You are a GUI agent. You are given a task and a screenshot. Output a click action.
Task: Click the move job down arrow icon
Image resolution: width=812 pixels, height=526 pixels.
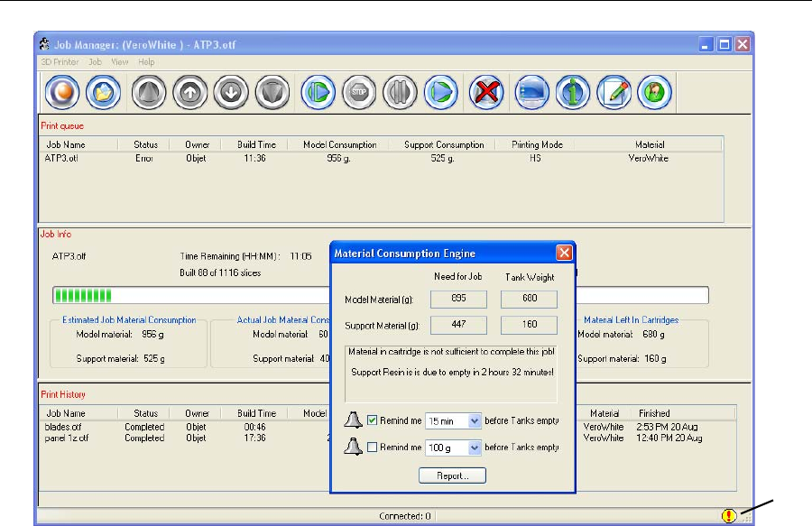229,93
